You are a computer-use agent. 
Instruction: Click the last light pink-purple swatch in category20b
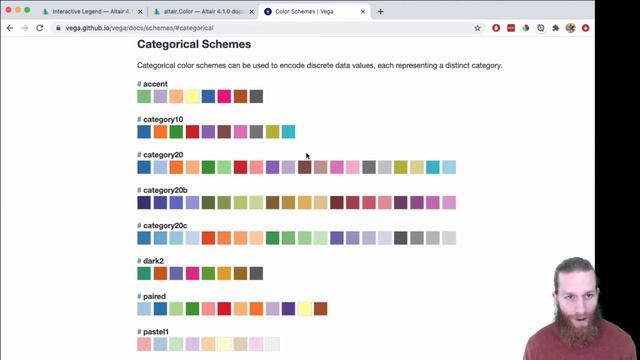point(449,203)
